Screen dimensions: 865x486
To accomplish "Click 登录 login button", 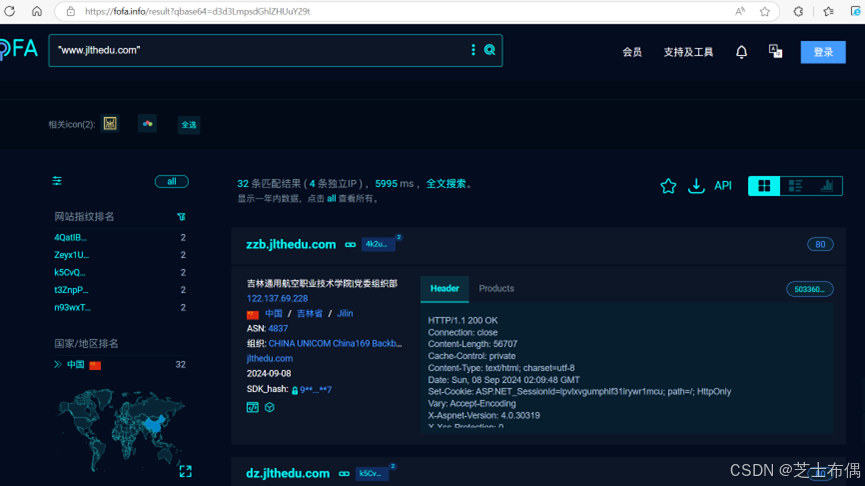I will tap(823, 52).
